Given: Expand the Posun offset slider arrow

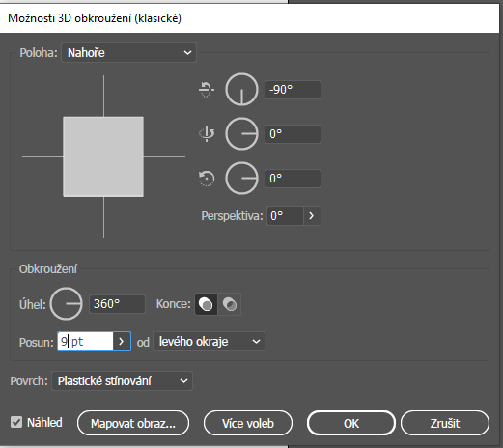Looking at the screenshot, I should (x=122, y=341).
